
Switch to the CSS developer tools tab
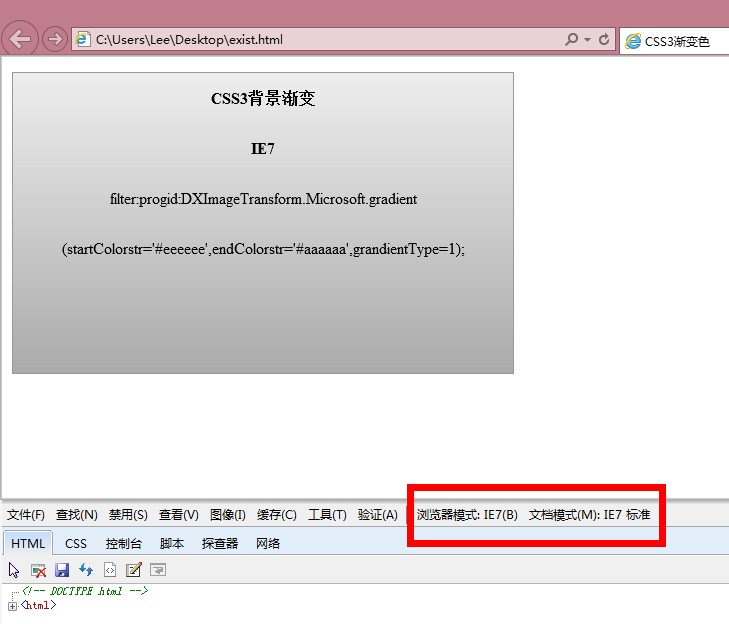[76, 544]
